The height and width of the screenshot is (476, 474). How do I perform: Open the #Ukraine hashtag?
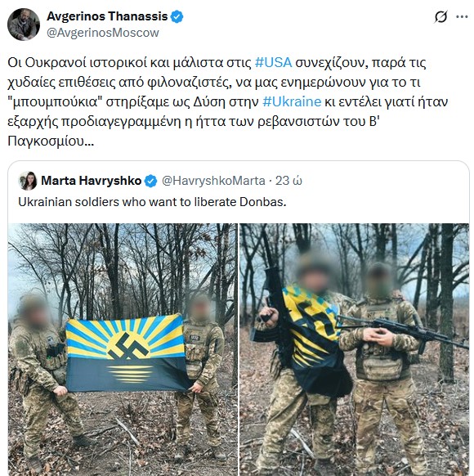pos(292,101)
